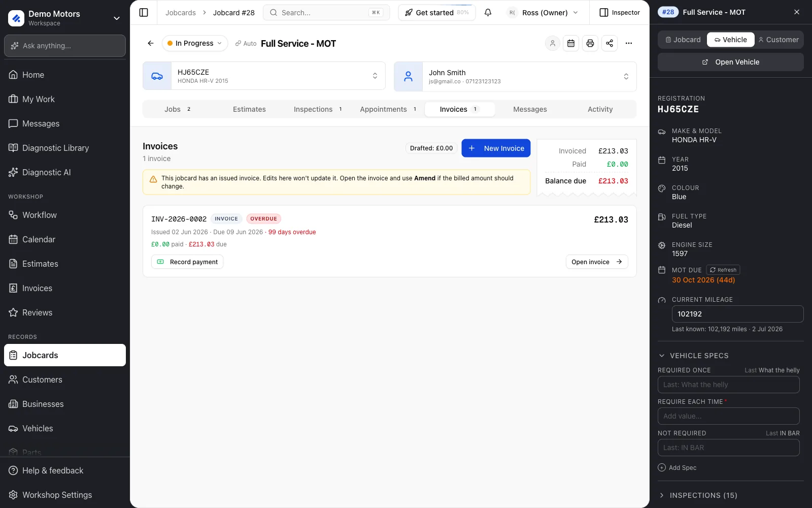Image resolution: width=812 pixels, height=508 pixels.
Task: Switch to the Inspections tab
Action: pyautogui.click(x=318, y=109)
